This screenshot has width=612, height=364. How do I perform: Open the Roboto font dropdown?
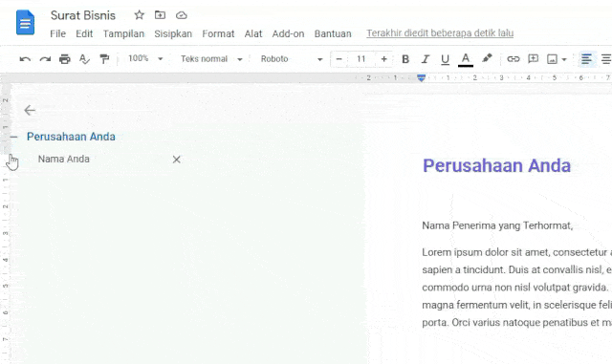[292, 59]
